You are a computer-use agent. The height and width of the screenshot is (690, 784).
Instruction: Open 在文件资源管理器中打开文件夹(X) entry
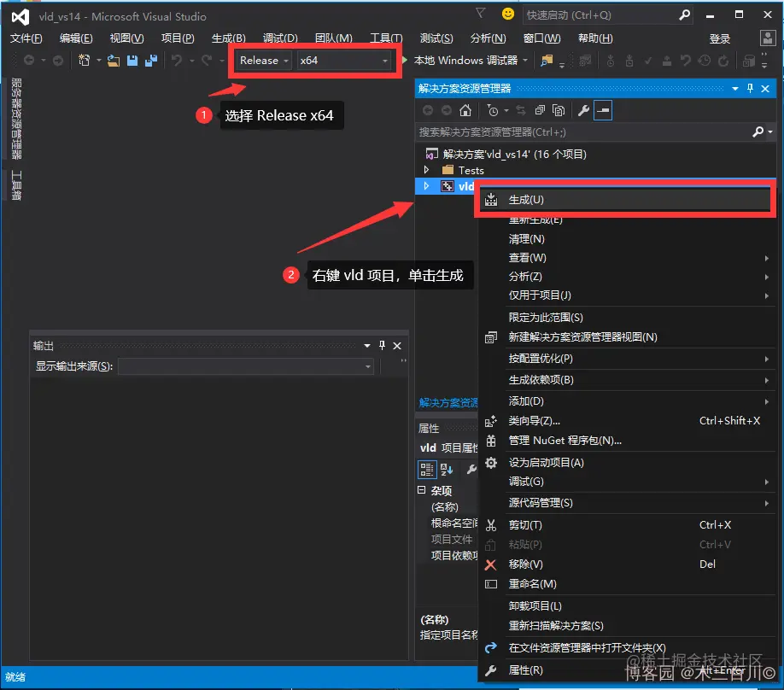pos(625,648)
